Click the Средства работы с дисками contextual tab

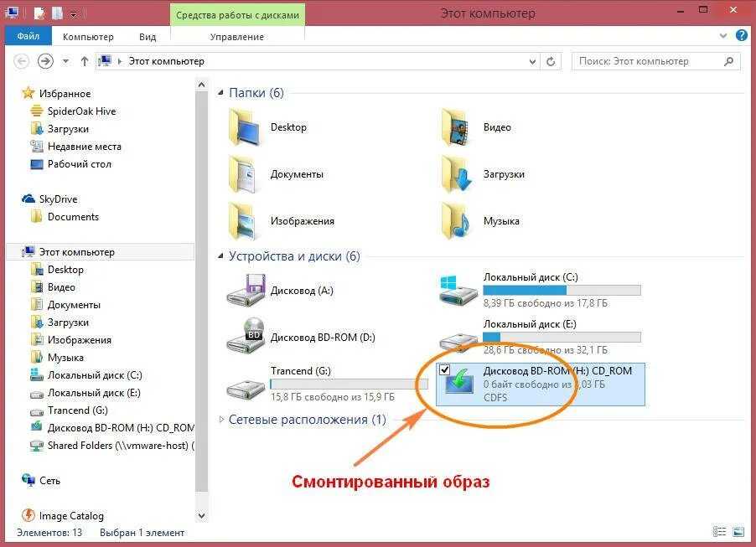point(237,15)
